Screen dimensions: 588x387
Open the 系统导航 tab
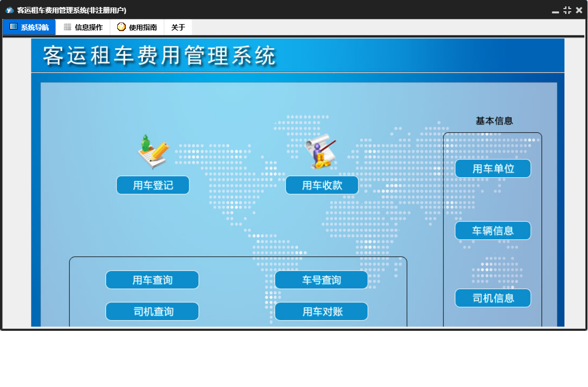click(x=29, y=27)
